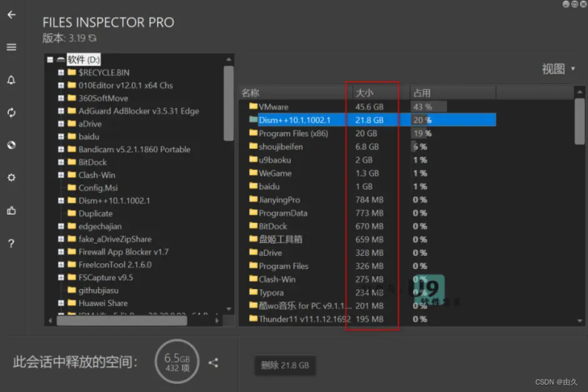The image size is (588, 392).
Task: Select githubjiasu folder in tree
Action: pyautogui.click(x=98, y=291)
